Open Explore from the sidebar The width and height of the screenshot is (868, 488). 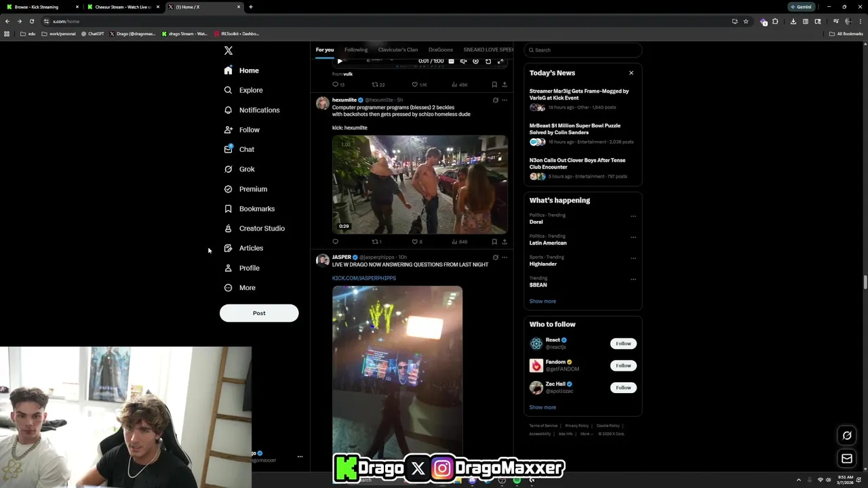pyautogui.click(x=243, y=90)
